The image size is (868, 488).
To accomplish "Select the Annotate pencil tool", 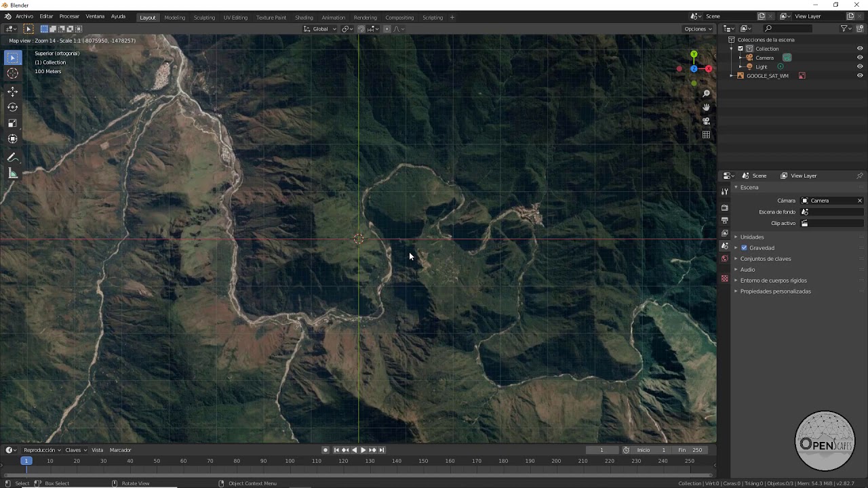I will [x=12, y=157].
